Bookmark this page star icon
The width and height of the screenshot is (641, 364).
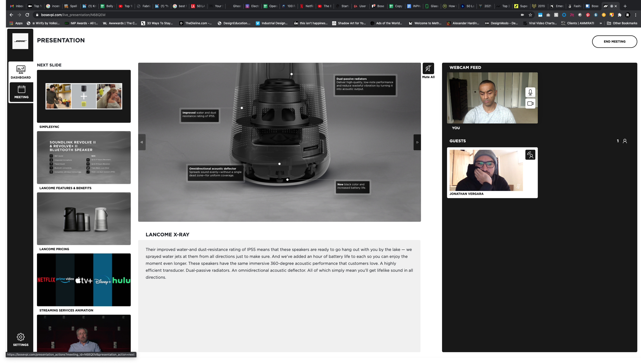click(530, 15)
